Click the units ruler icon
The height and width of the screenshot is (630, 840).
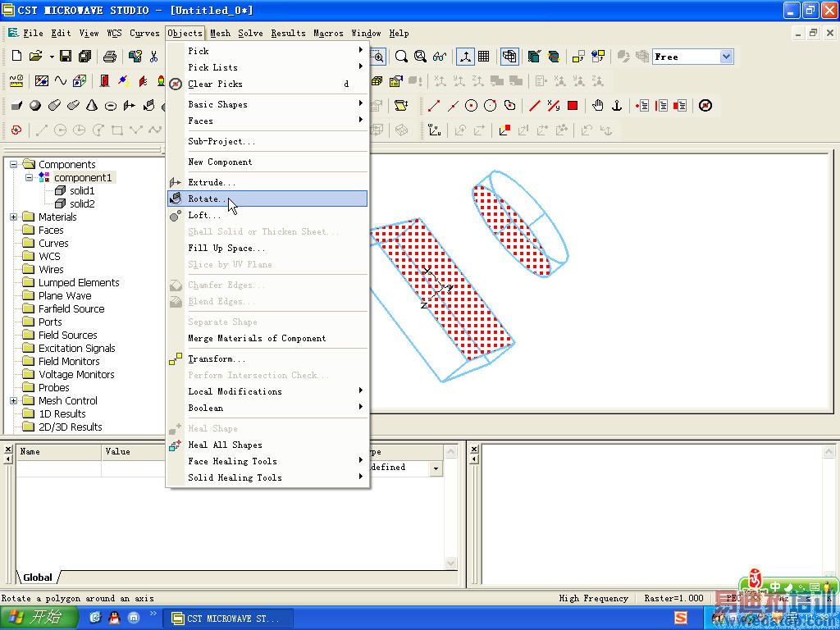pyautogui.click(x=16, y=81)
